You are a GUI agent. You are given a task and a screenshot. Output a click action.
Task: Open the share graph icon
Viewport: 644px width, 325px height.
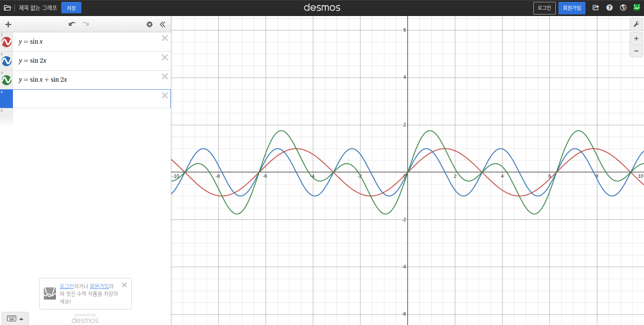click(596, 8)
